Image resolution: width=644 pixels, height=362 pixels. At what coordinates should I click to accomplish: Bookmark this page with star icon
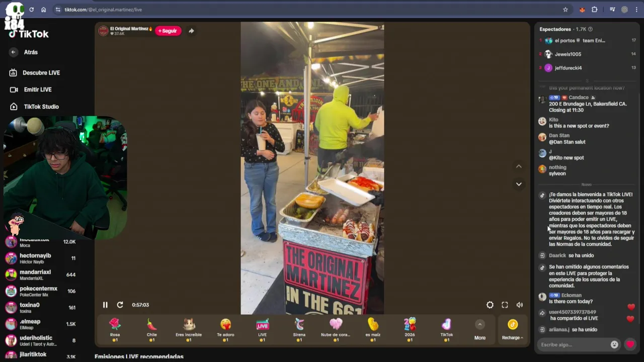[x=566, y=10]
